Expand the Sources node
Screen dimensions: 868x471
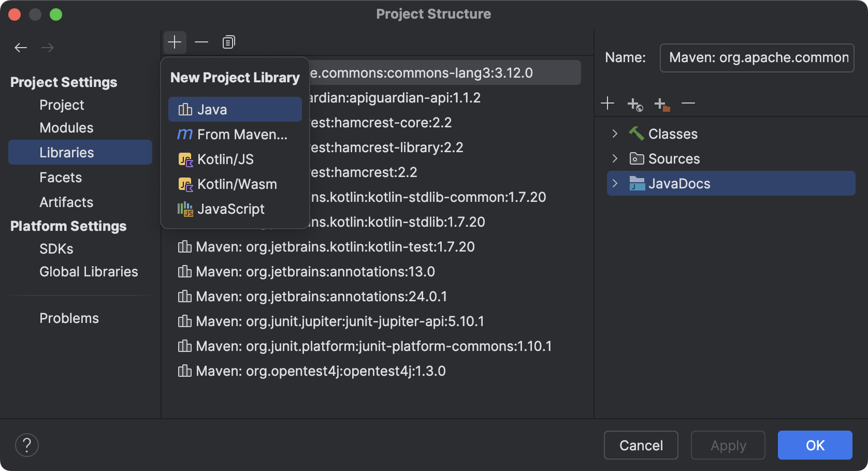615,158
